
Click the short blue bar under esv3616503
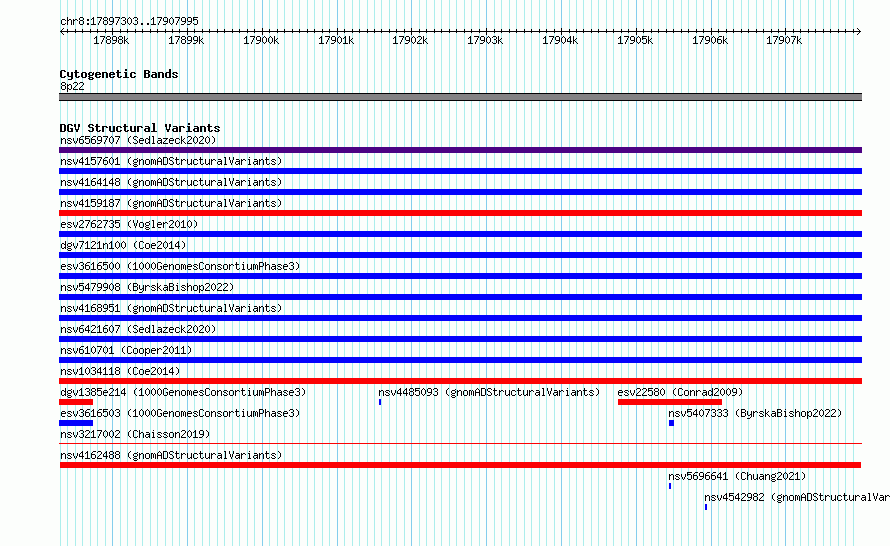[76, 423]
